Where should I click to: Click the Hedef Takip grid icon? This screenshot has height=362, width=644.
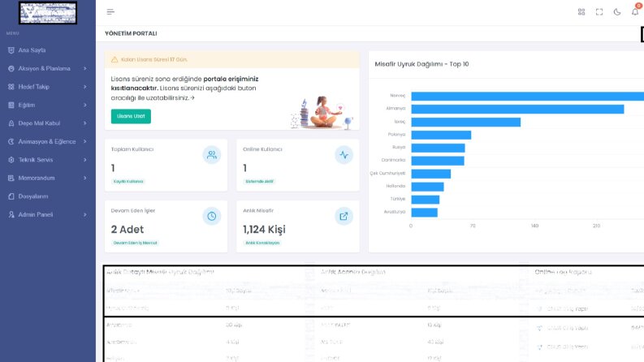11,87
